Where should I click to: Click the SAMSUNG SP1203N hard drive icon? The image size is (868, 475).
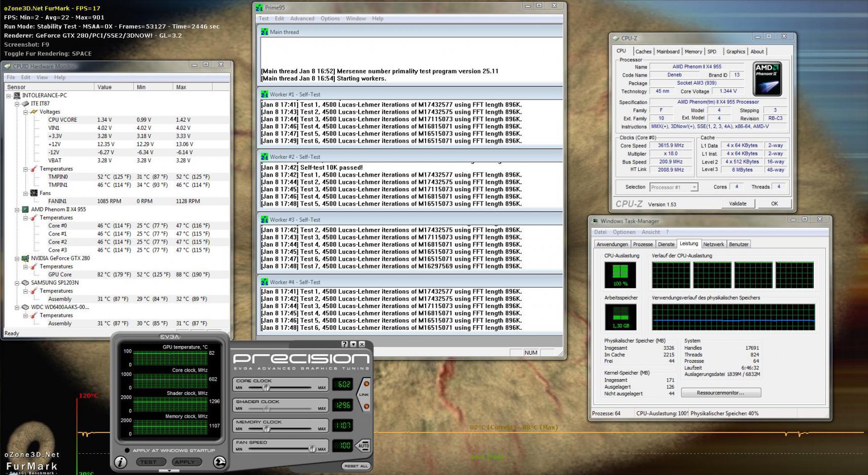(x=25, y=283)
